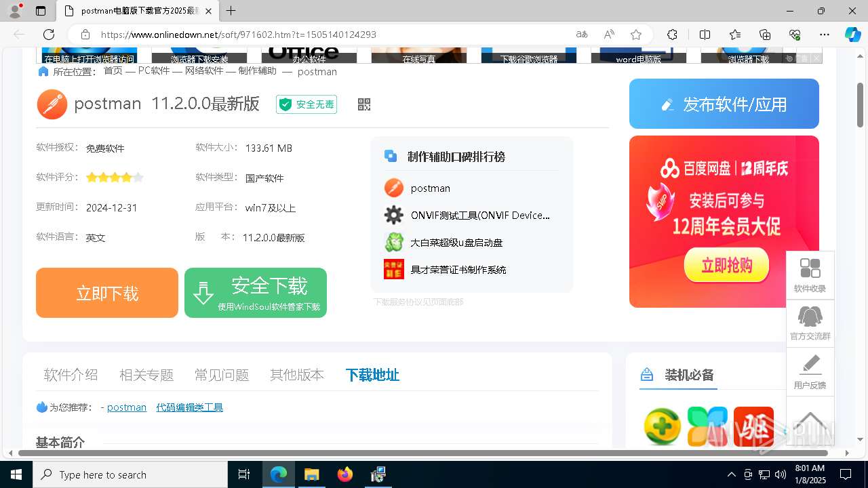The height and width of the screenshot is (488, 868).
Task: Click 立即抢购 in Baidu ad
Action: (x=726, y=265)
